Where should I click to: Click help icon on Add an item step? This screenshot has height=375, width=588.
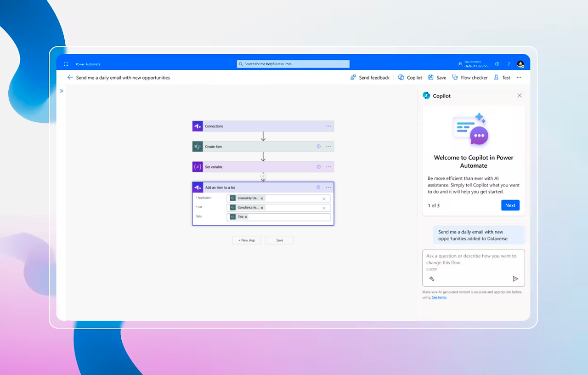(x=318, y=187)
